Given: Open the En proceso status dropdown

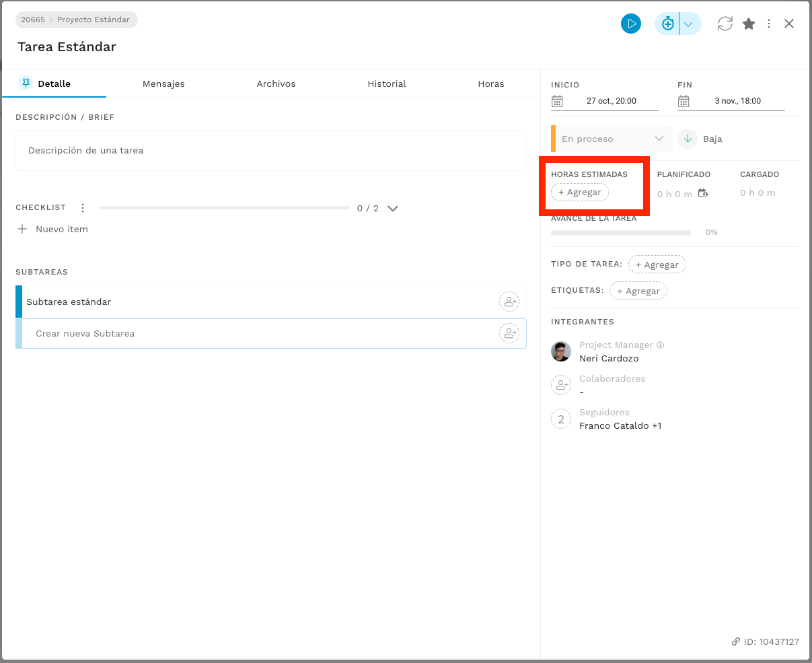Looking at the screenshot, I should coord(612,139).
